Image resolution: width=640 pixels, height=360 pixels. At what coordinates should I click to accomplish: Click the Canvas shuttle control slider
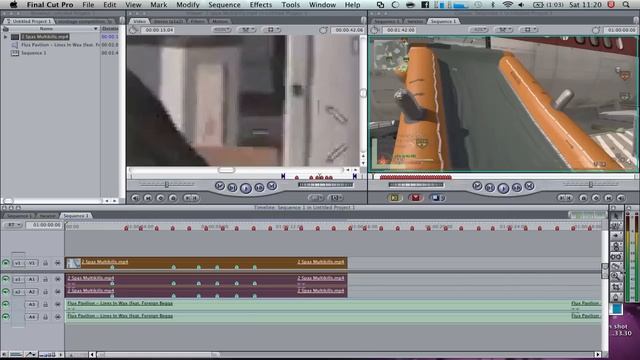point(591,184)
